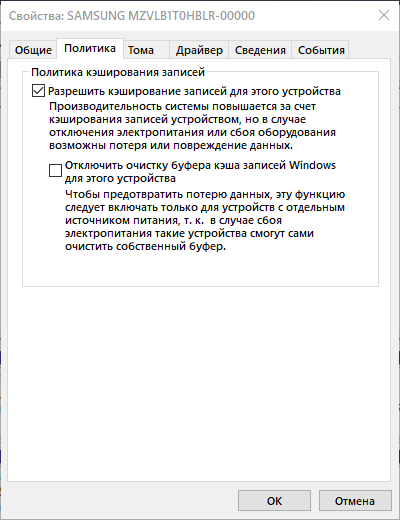Click the title text SAMSUNG MZVLB1T0HBLR-00000
This screenshot has width=400, height=520.
click(x=161, y=16)
